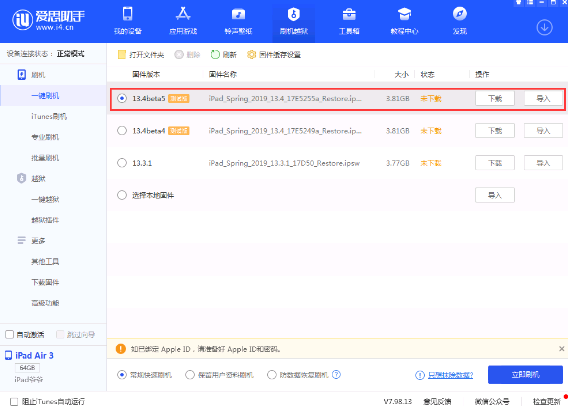
Task: Select the 13.3.1 firmware radio button
Action: click(x=122, y=163)
